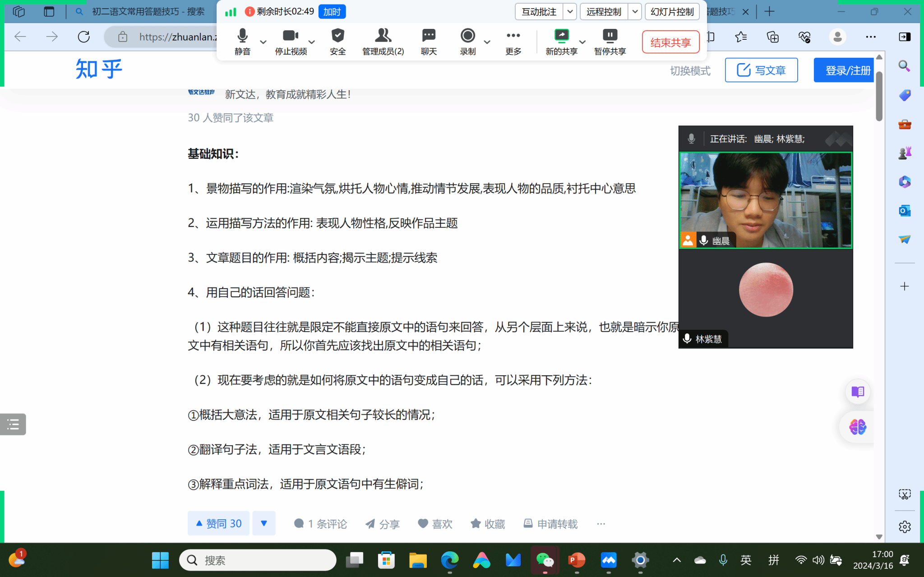
Task: Open the remote control dropdown arrow
Action: (x=635, y=12)
